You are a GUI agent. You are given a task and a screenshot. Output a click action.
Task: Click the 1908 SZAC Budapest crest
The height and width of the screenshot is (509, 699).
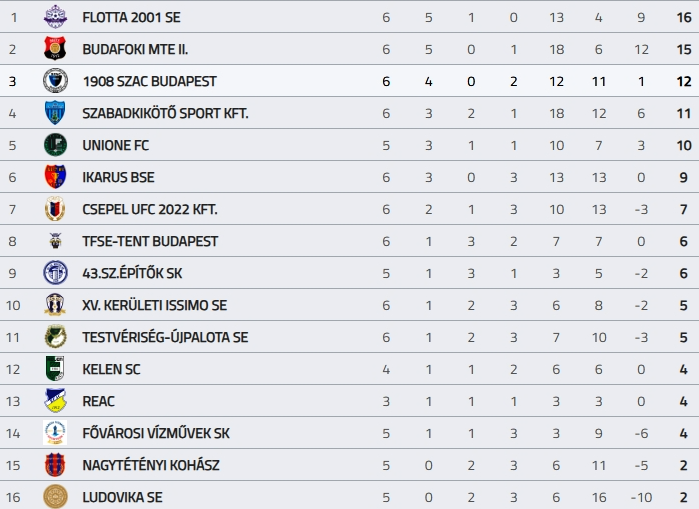[55, 81]
